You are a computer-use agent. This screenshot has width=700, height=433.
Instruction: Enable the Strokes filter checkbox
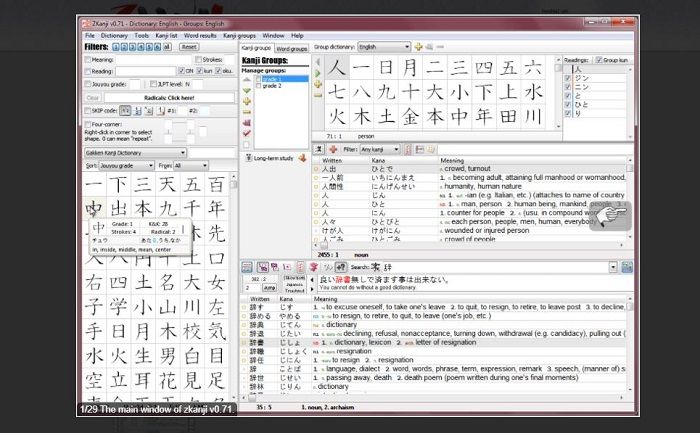[199, 59]
